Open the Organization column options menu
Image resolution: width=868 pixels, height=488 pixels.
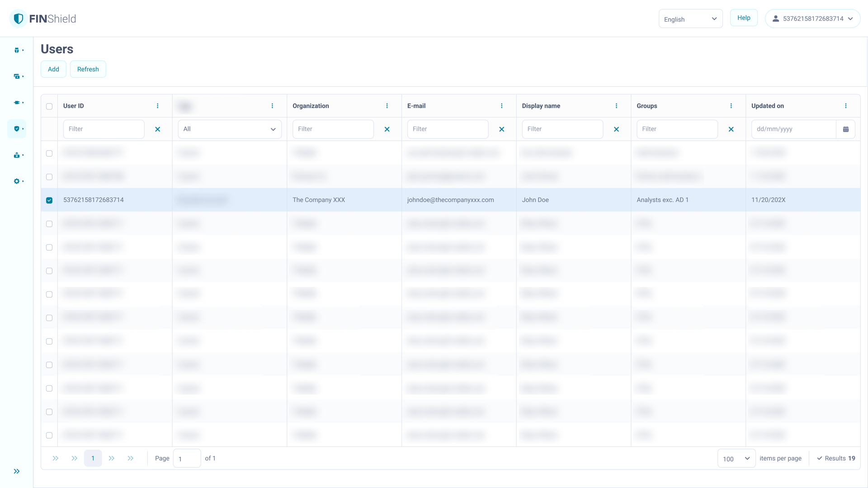point(387,106)
